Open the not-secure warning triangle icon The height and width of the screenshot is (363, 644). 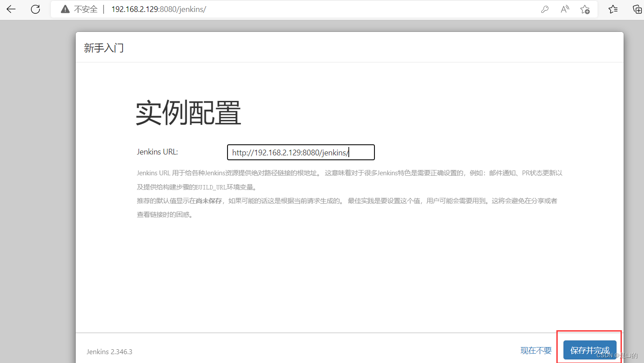coord(65,9)
